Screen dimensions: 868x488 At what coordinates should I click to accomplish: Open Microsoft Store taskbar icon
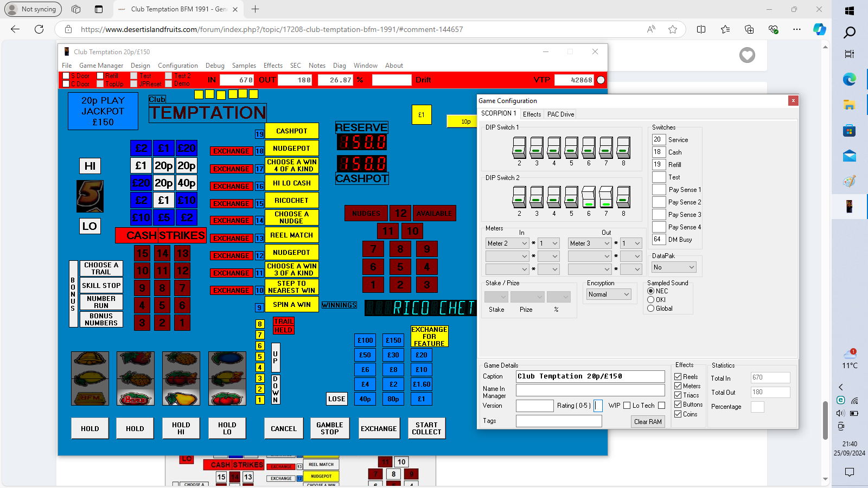coord(850,131)
